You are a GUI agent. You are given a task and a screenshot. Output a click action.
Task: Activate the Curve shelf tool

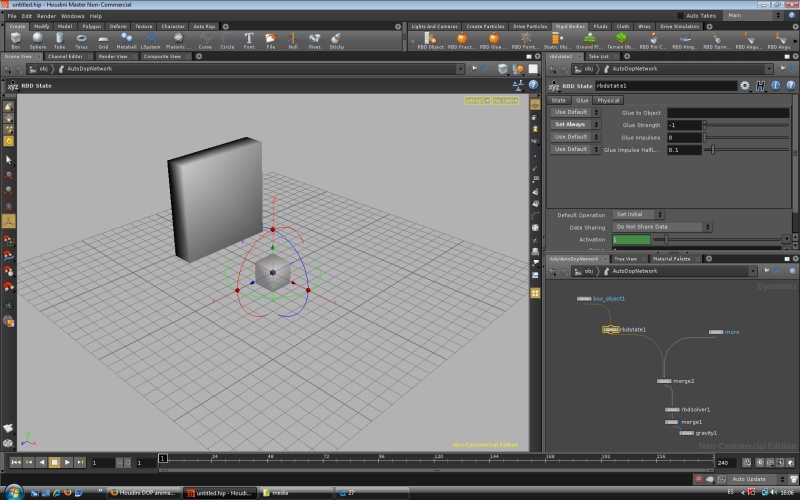pyautogui.click(x=205, y=40)
